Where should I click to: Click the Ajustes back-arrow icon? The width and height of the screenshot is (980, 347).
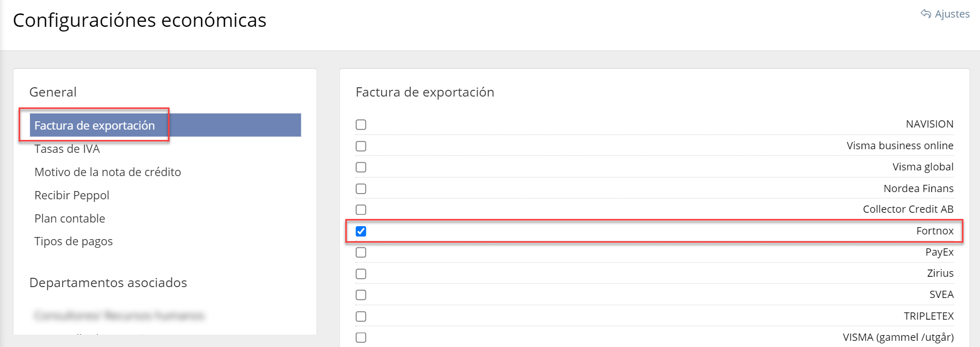(926, 14)
